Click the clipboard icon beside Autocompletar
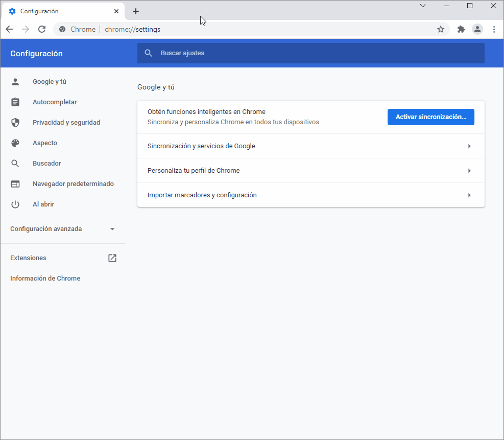 click(x=15, y=102)
